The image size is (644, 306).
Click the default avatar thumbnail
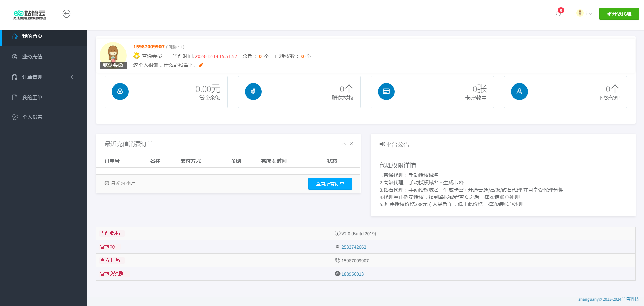113,55
